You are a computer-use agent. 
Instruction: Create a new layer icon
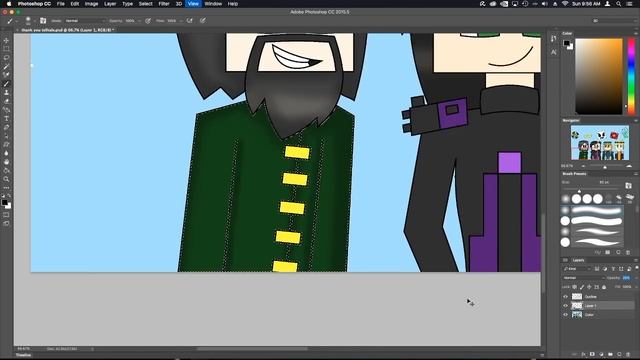(619, 354)
